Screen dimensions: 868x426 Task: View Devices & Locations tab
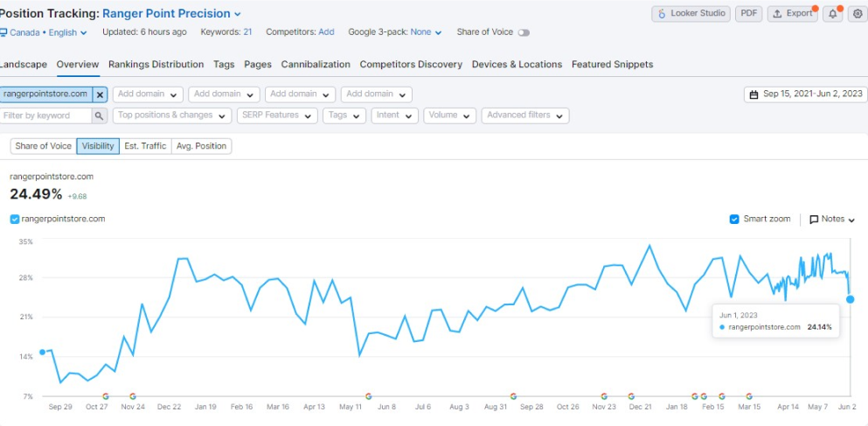tap(517, 64)
